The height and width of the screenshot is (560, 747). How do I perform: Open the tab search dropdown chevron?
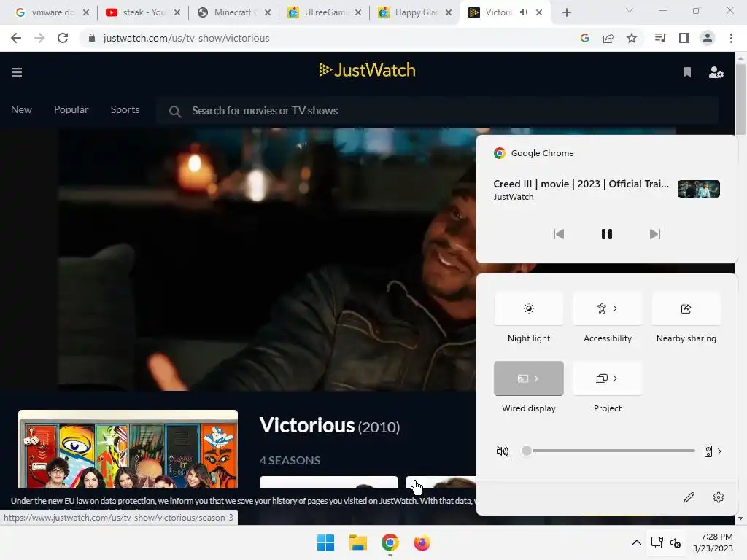tap(630, 10)
